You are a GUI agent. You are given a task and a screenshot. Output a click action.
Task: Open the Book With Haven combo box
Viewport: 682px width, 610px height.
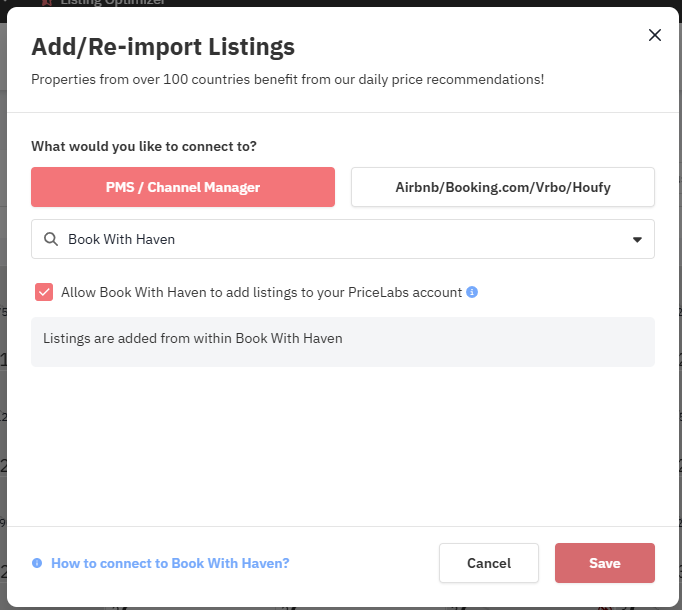(x=343, y=239)
